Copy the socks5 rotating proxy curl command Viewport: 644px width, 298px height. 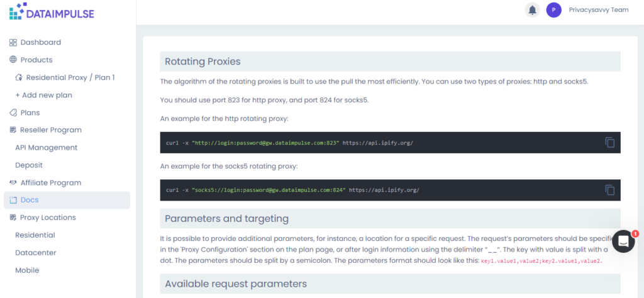coord(609,190)
